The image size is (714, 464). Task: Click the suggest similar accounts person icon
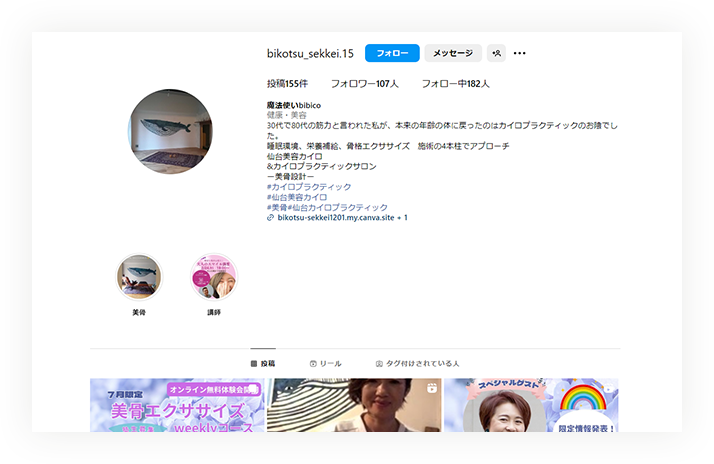pos(496,53)
